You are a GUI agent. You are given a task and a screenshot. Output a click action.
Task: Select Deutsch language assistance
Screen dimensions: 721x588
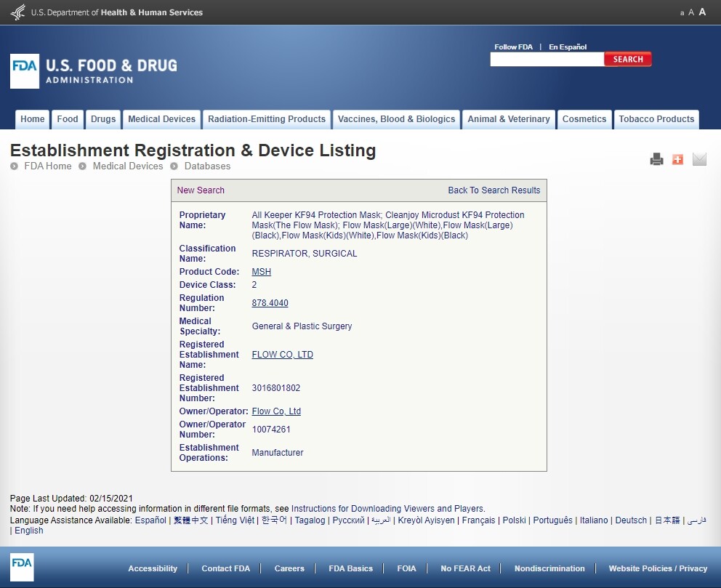(631, 520)
